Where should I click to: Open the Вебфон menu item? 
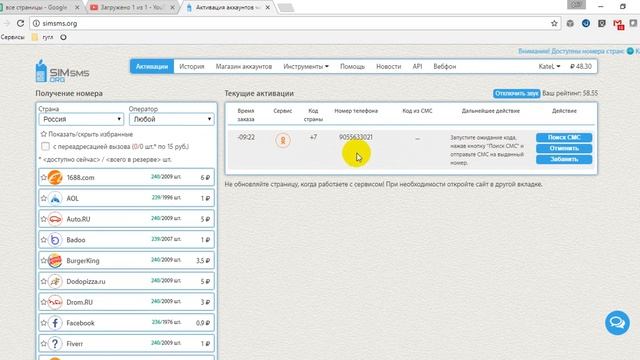coord(444,67)
